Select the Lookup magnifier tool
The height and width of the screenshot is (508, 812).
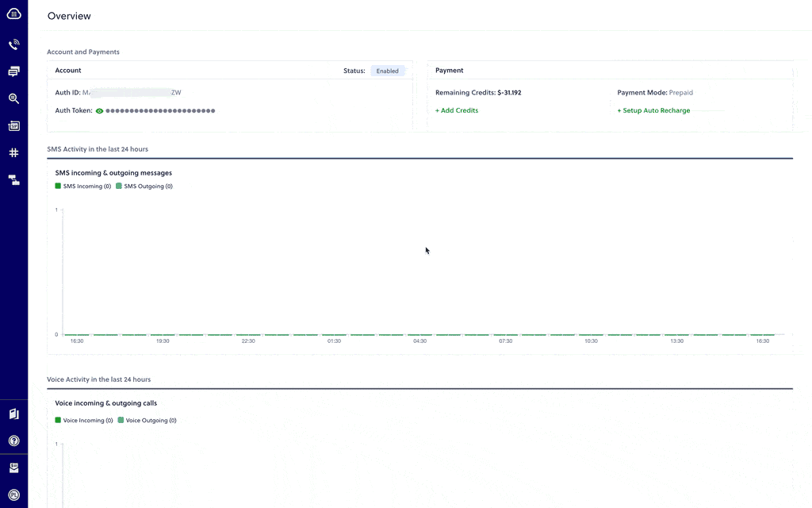(13, 98)
